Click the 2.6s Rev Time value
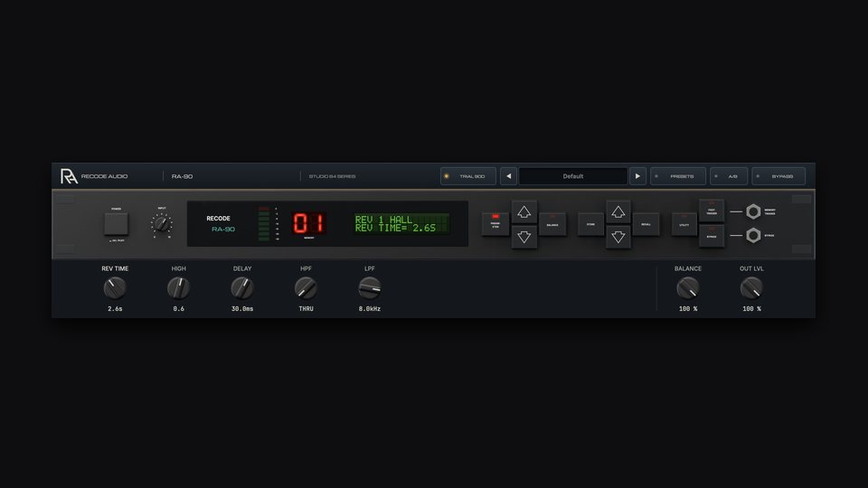The height and width of the screenshot is (488, 868). coord(115,309)
